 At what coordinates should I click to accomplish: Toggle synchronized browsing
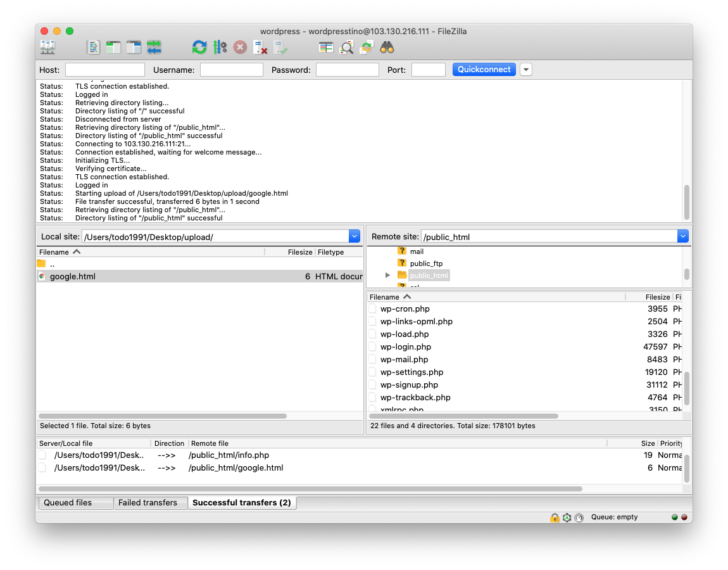(x=367, y=47)
